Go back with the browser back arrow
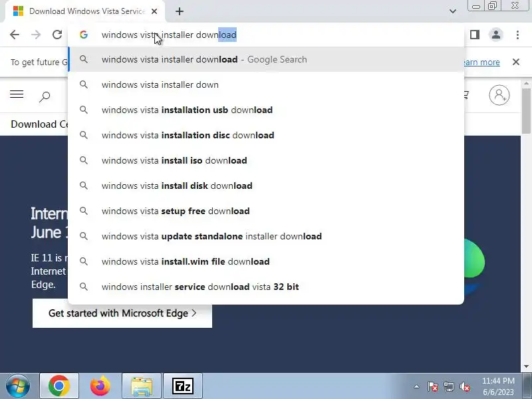Image resolution: width=532 pixels, height=399 pixels. pyautogui.click(x=15, y=35)
